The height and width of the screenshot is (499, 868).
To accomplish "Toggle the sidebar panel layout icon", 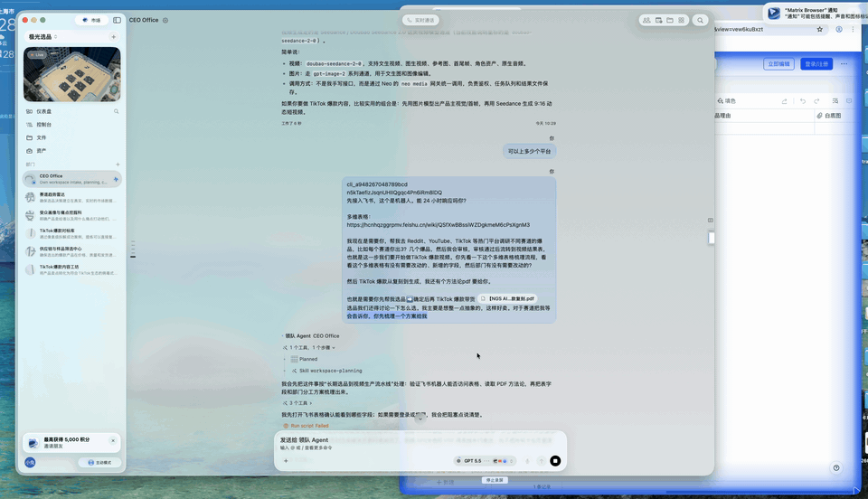I will [117, 20].
